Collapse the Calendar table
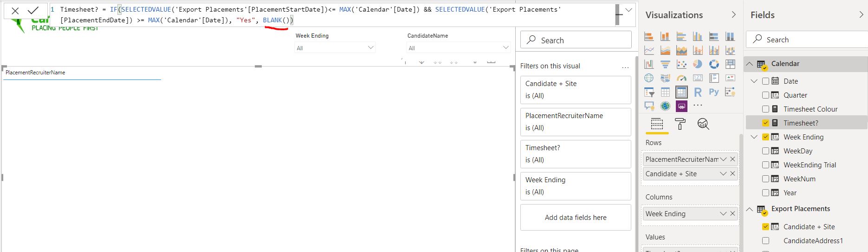Viewport: 868px width, 252px height. [x=750, y=64]
